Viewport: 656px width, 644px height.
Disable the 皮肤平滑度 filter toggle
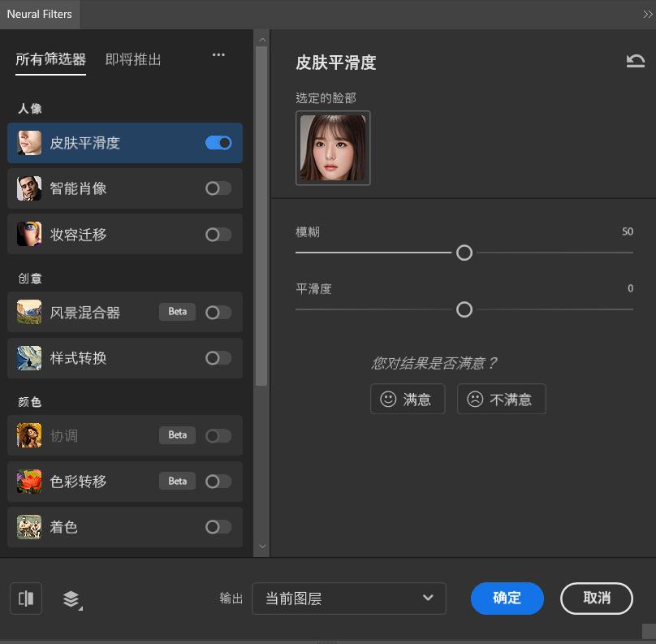pyautogui.click(x=217, y=142)
